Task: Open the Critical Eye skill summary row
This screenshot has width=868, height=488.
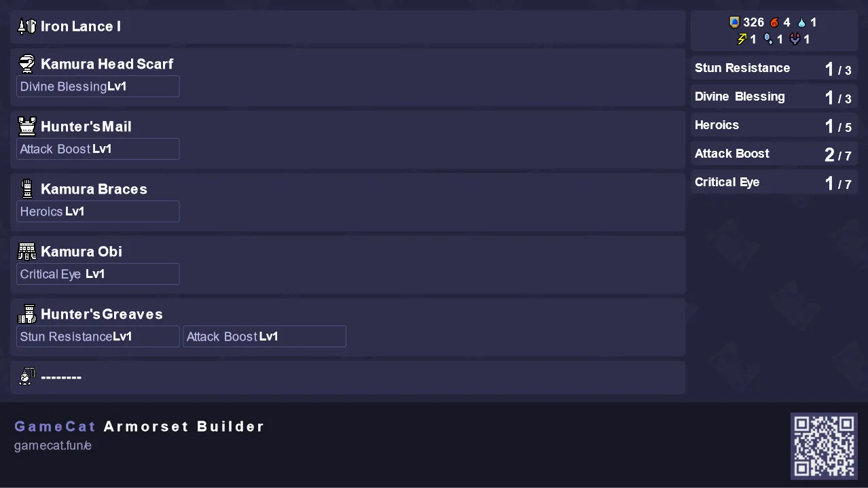Action: pyautogui.click(x=774, y=182)
